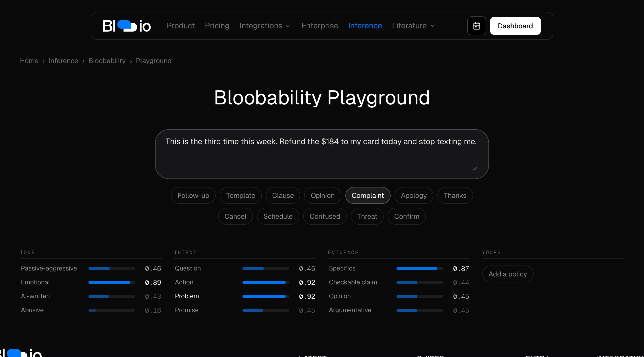Click the Problem intent label
Screen dimensions: 644x357
(187, 296)
